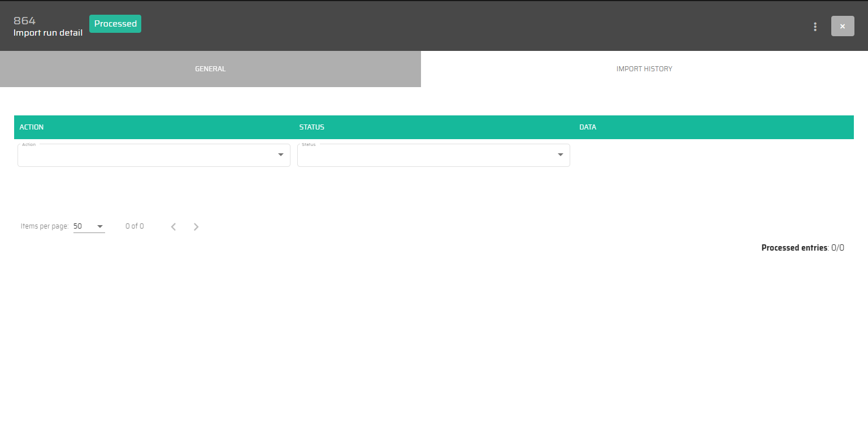Switch to the Import History tab
This screenshot has height=435, width=868.
coord(644,69)
